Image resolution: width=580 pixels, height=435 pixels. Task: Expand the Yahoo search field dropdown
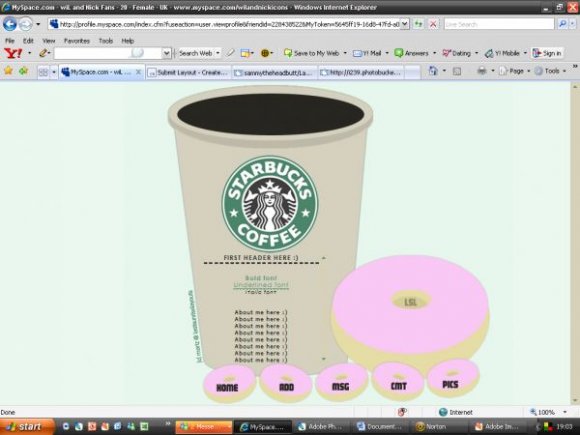166,53
